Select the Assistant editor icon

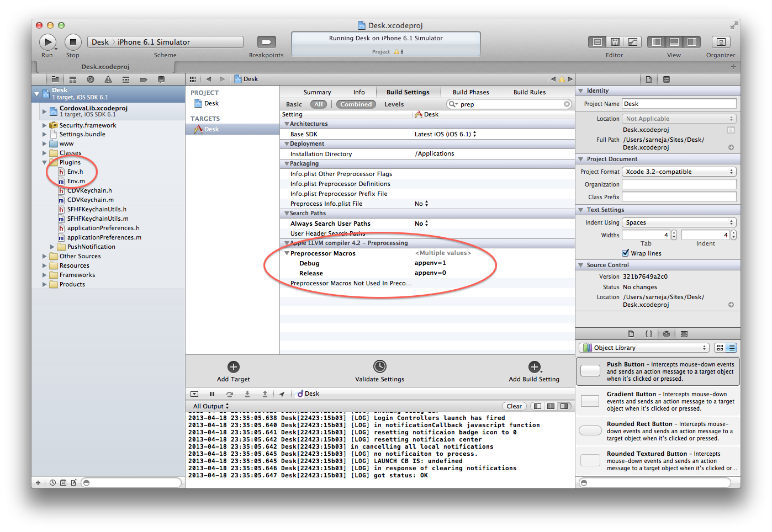point(615,42)
